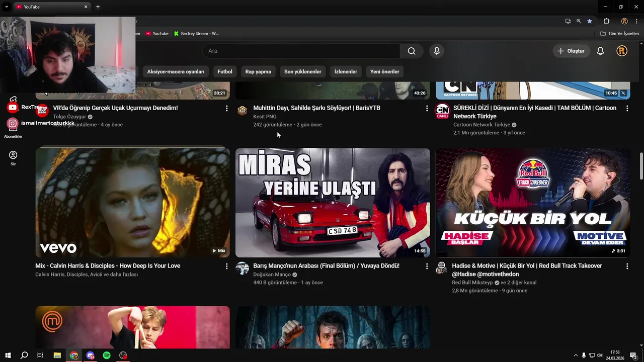Start voice search with the microphone icon
This screenshot has height=362, width=644.
(x=437, y=51)
